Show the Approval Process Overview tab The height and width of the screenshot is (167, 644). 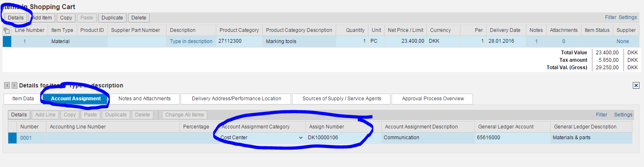pyautogui.click(x=432, y=99)
